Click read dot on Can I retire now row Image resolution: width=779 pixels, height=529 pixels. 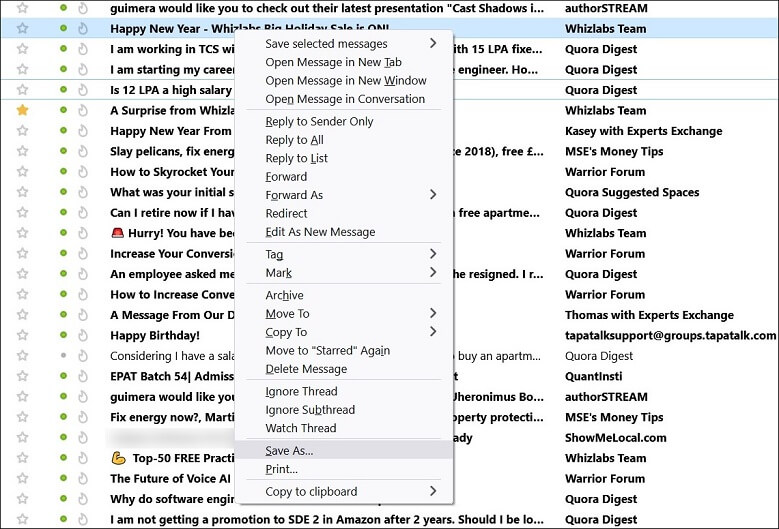[63, 212]
